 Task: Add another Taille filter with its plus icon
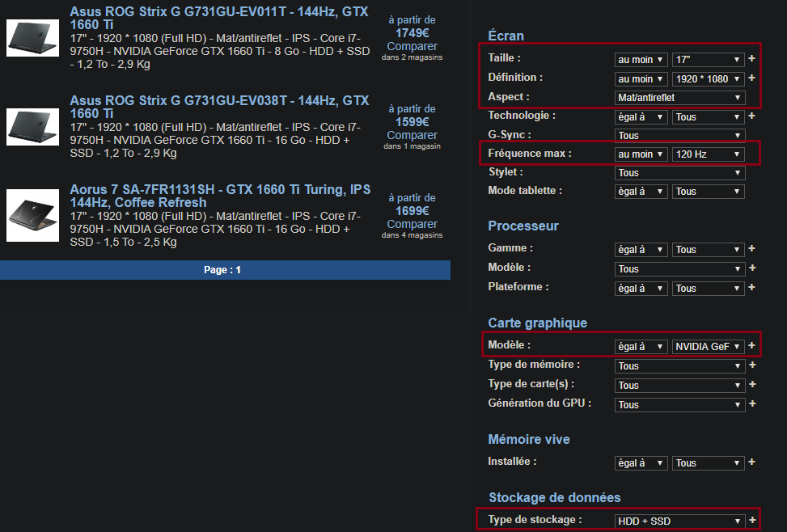point(751,59)
